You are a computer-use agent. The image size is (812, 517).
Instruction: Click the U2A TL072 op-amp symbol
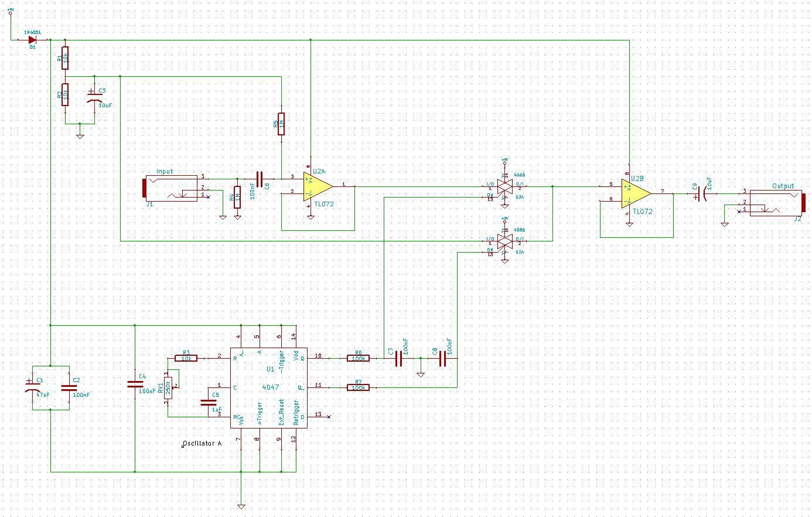point(317,186)
